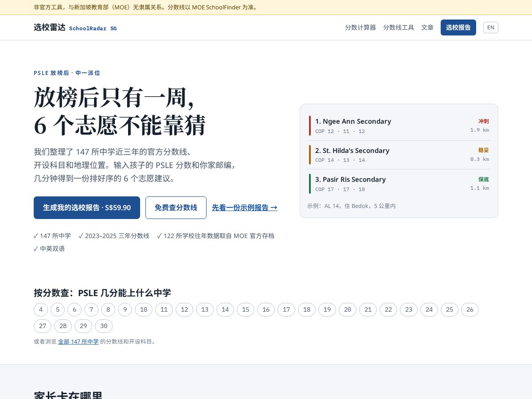Choose PSLE score 12 pill

[x=184, y=309]
